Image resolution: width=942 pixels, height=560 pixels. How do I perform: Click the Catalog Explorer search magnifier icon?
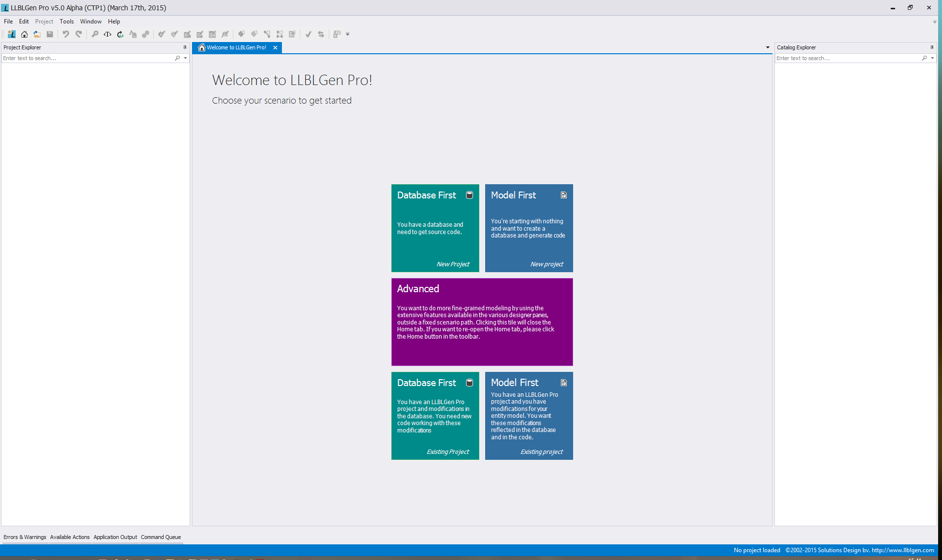coord(924,58)
